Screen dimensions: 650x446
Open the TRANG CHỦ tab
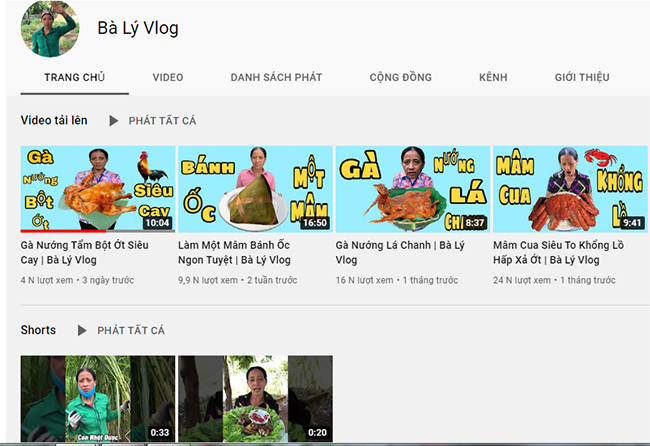pos(73,77)
